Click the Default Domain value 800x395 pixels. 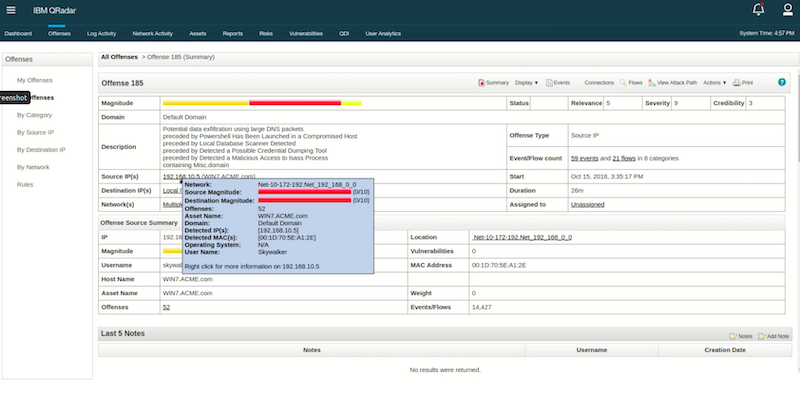[184, 117]
